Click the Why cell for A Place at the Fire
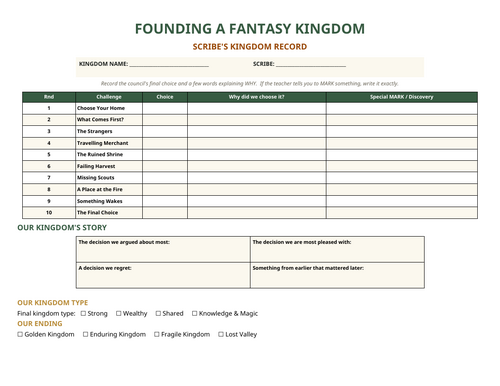500x386 pixels. click(x=257, y=189)
